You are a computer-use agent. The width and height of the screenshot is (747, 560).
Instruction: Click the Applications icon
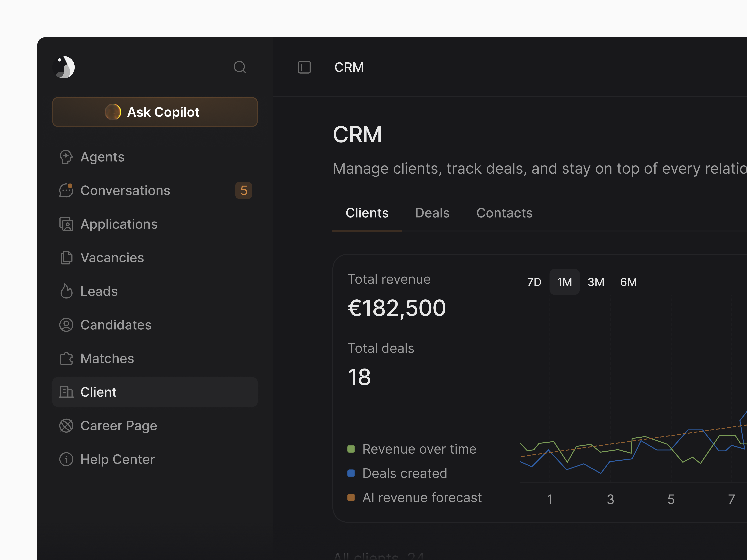tap(66, 224)
